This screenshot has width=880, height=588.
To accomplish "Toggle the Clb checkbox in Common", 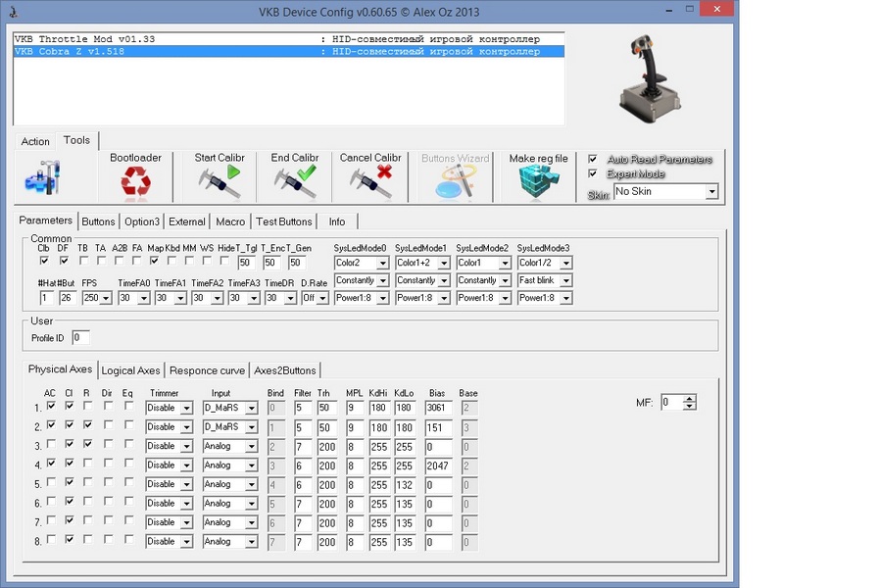I will click(x=44, y=261).
